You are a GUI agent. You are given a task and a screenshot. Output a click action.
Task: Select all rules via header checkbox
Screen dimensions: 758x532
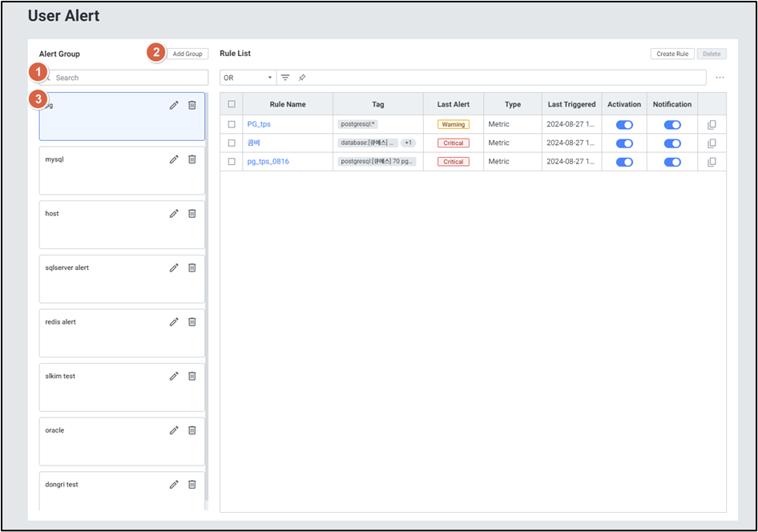tap(232, 104)
